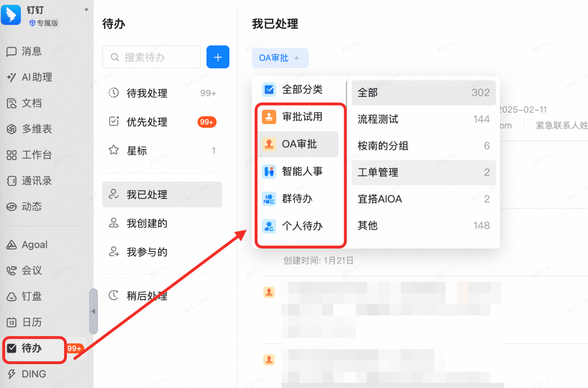Select 桉南的分组 subcategory
The height and width of the screenshot is (388, 588).
tap(423, 146)
